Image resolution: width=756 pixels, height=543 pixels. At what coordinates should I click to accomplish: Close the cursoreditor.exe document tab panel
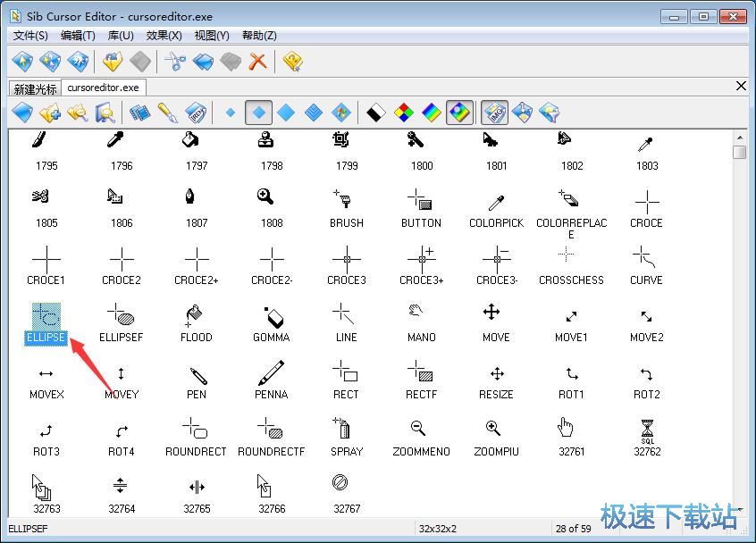(x=740, y=86)
